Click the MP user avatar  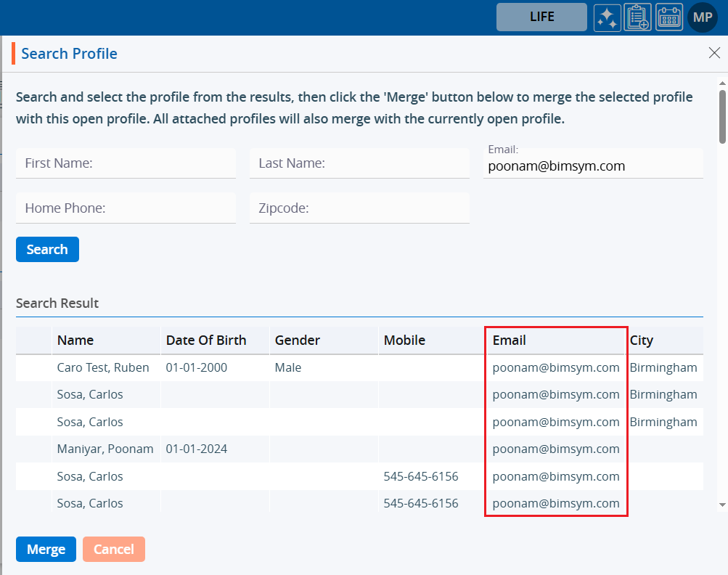coord(702,17)
